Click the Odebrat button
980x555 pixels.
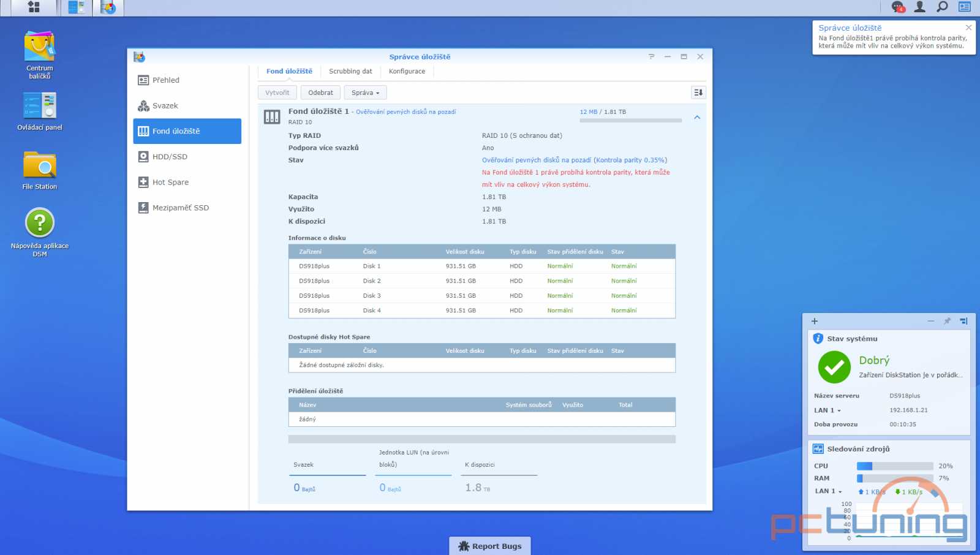321,92
